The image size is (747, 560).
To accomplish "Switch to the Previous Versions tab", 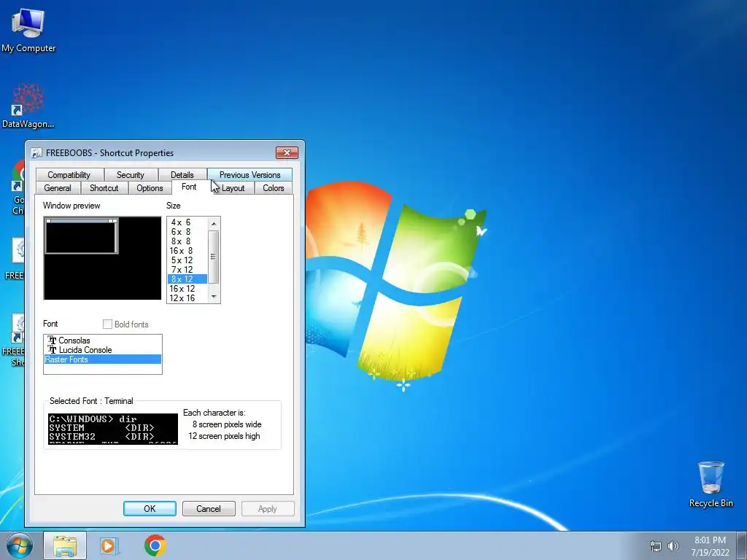I will 249,175.
